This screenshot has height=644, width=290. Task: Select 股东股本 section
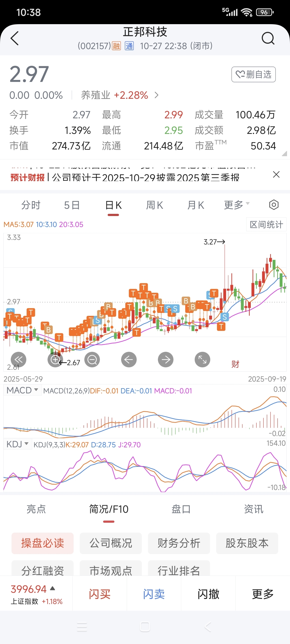coord(247,543)
